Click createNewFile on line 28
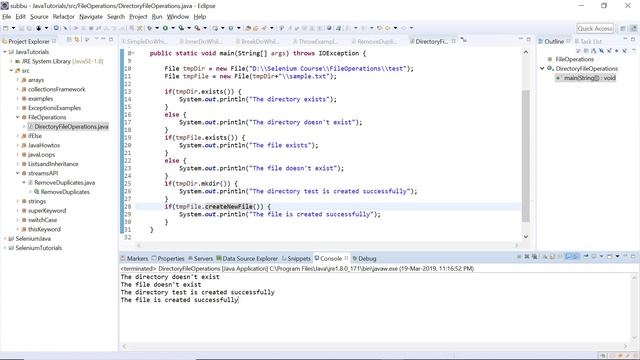 [229, 207]
